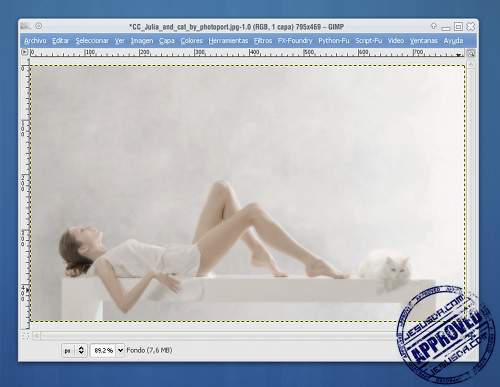Click the horizontal ruler at the top
The image size is (500, 387).
246,53
